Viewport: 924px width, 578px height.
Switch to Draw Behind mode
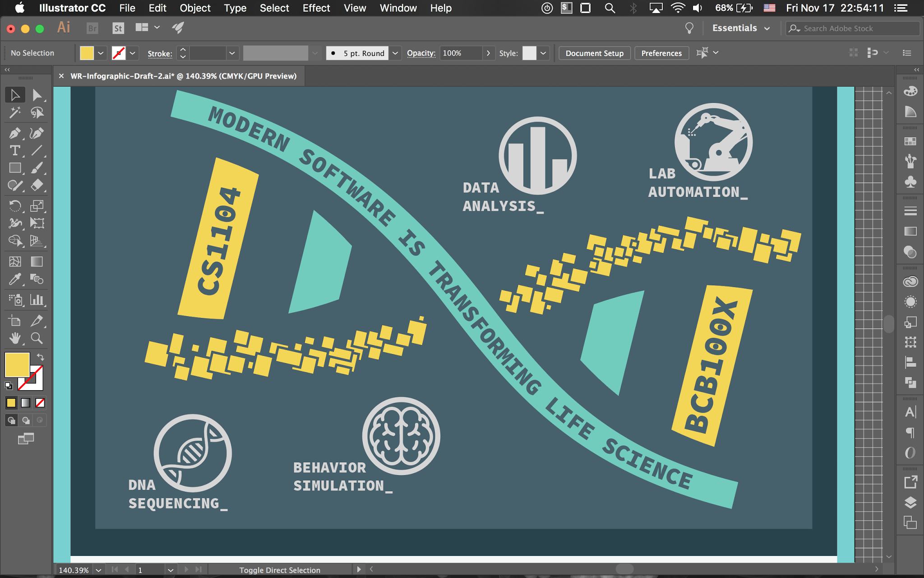coord(26,420)
